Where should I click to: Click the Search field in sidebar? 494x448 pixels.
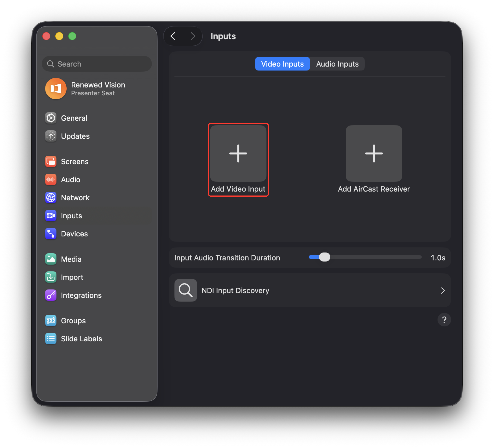97,64
